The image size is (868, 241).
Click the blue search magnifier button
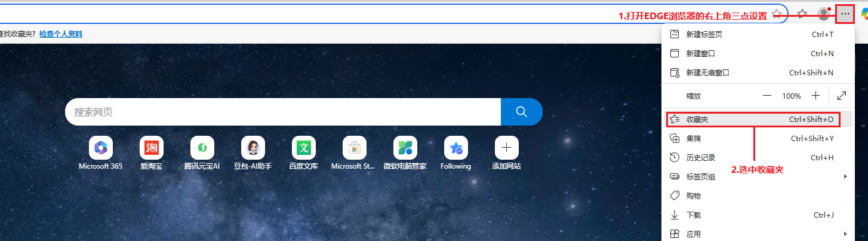pyautogui.click(x=521, y=112)
